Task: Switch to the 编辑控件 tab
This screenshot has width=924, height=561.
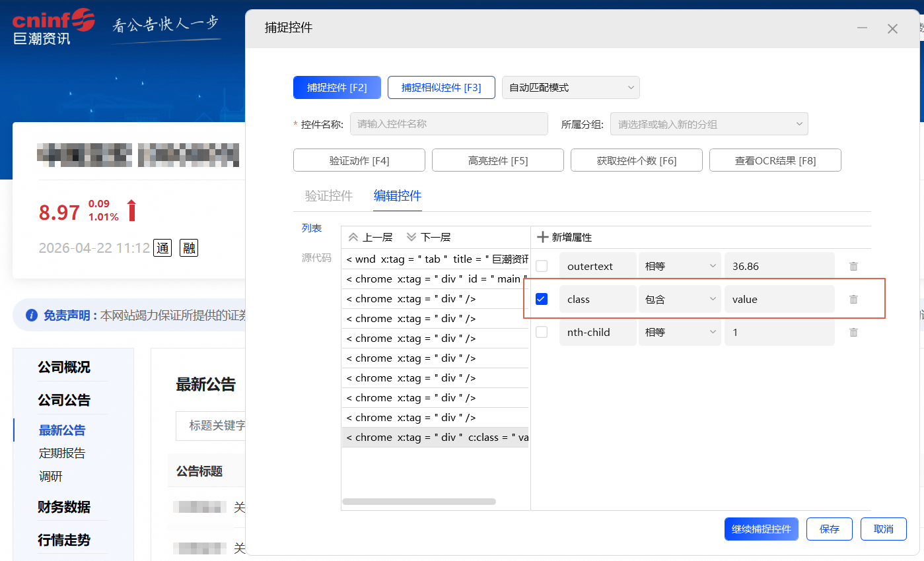Action: point(398,196)
